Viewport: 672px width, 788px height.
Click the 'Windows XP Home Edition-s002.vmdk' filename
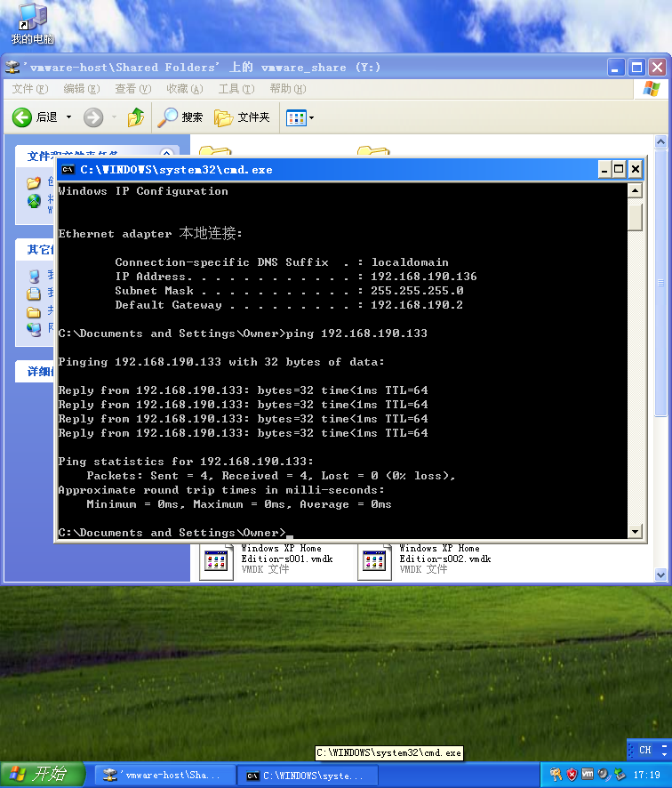(x=445, y=553)
